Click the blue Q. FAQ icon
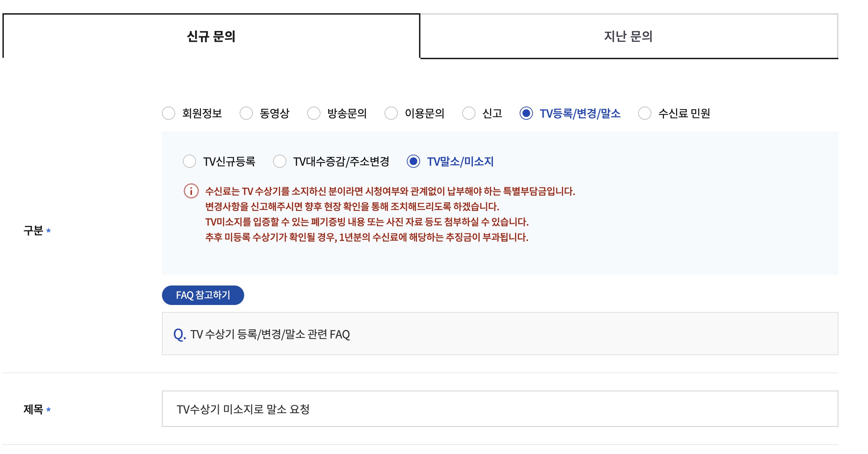 click(179, 334)
